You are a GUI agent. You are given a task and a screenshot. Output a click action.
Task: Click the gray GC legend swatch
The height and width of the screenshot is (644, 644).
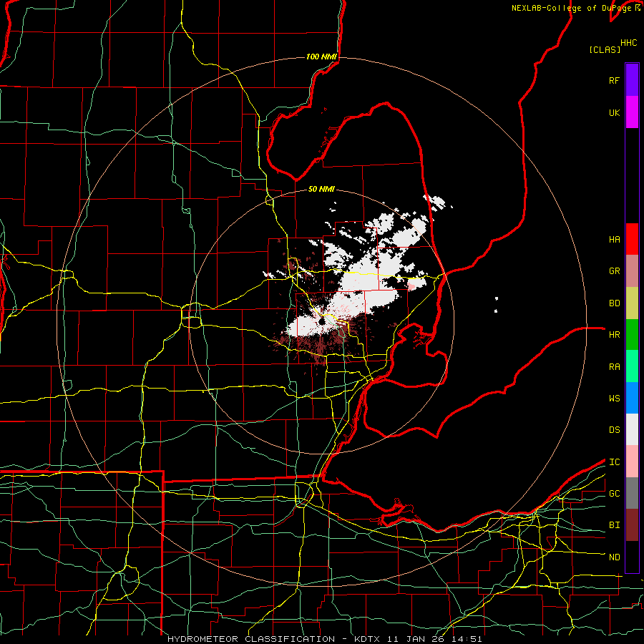point(632,493)
